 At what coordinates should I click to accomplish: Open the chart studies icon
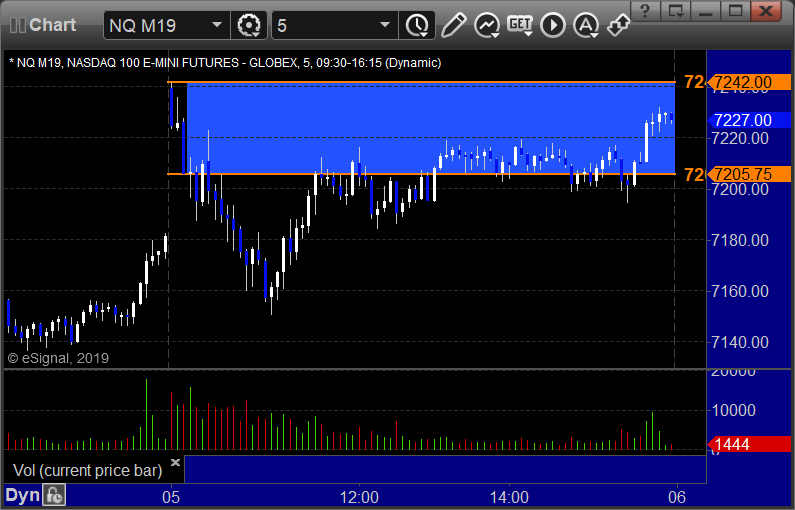point(487,25)
